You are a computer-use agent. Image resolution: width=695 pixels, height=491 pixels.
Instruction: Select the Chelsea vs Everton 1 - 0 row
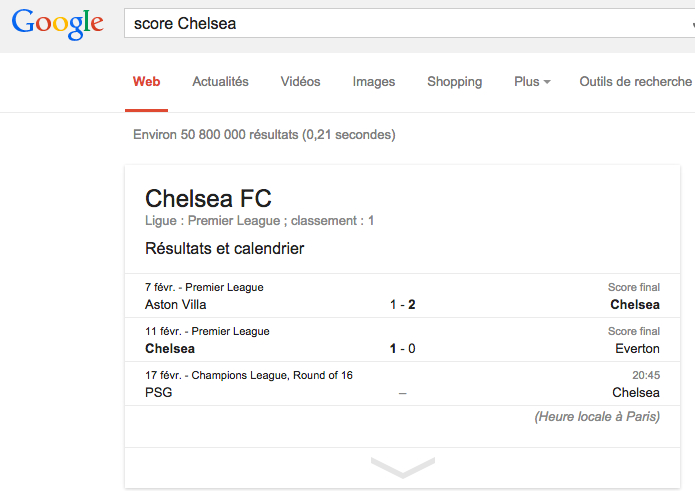tap(402, 339)
